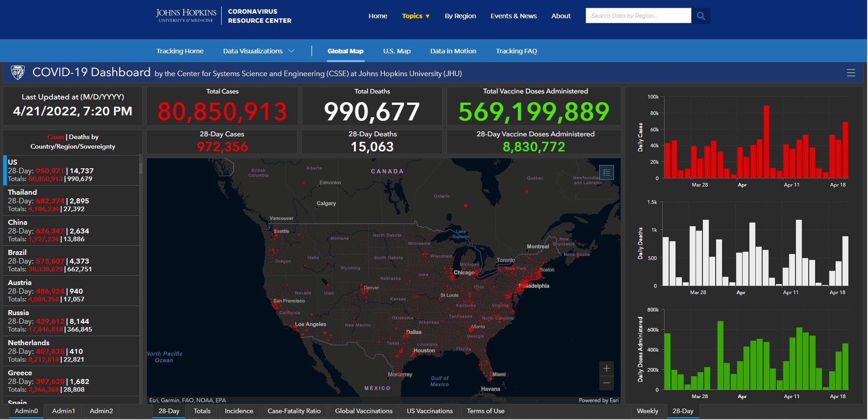Click the Search Data by Region field
Viewport: 868px width, 420px height.
point(638,16)
